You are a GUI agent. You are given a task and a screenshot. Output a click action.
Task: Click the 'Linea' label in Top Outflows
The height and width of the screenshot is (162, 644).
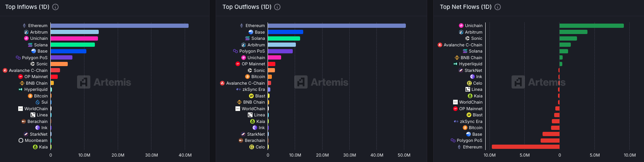point(259,115)
